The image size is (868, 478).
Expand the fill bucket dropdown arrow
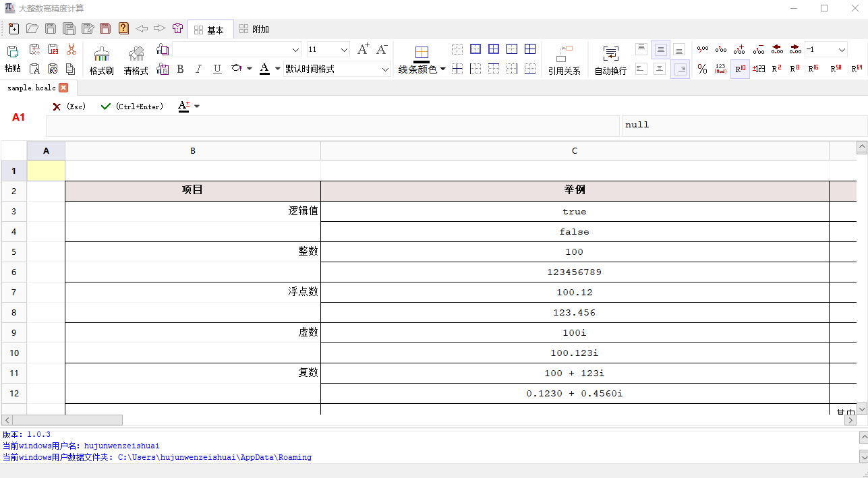250,69
